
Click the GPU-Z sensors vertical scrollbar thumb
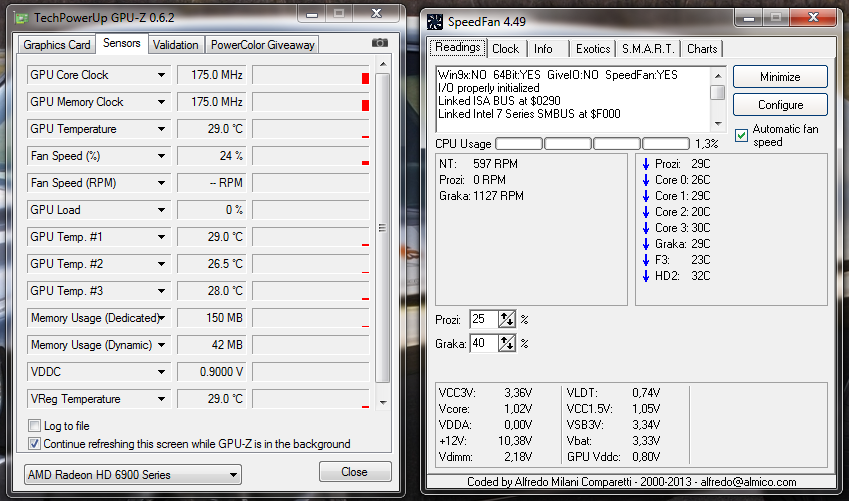coord(382,228)
